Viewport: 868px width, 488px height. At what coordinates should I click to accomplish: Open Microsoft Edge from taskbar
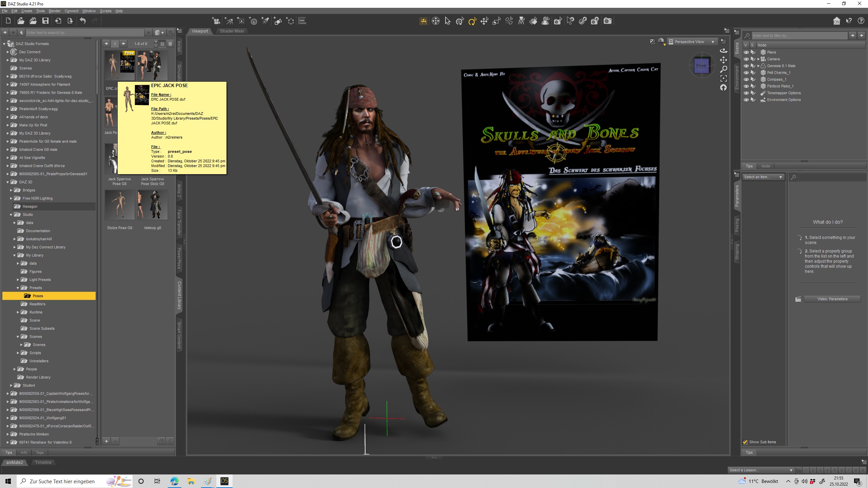(x=174, y=481)
